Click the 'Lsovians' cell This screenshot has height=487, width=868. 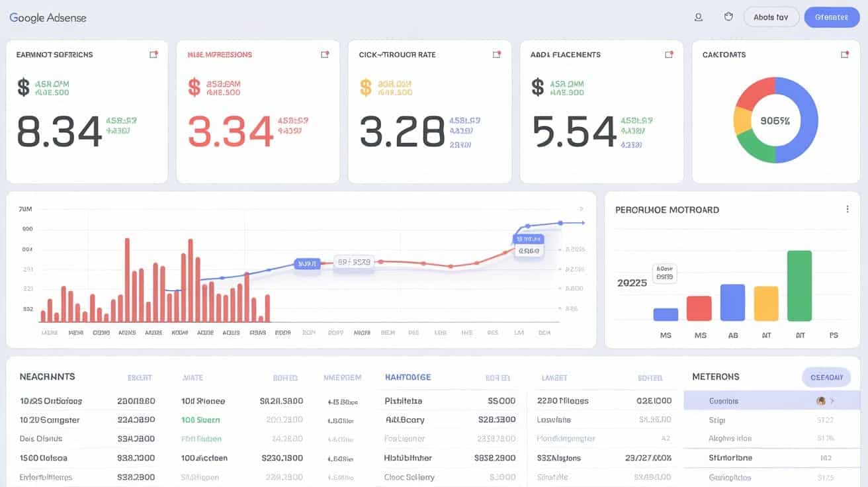click(x=554, y=420)
